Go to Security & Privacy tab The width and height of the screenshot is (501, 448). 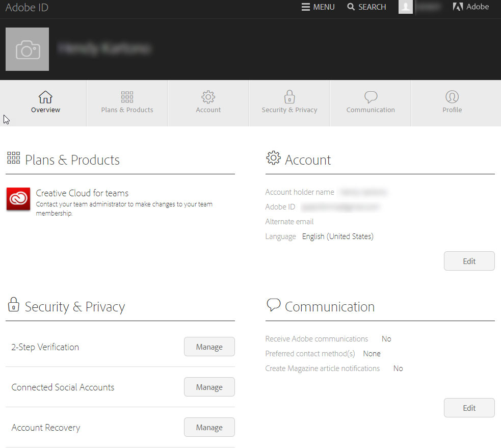(289, 103)
